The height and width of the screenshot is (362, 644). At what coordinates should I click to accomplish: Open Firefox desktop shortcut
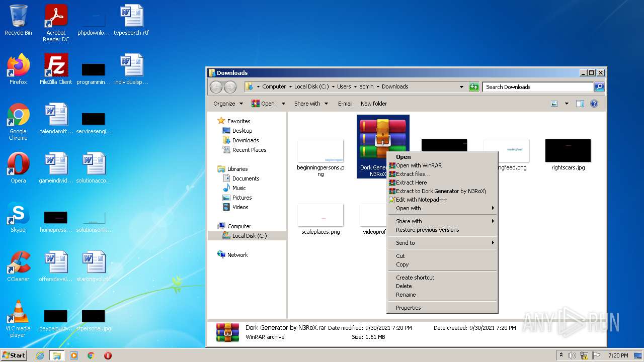click(18, 69)
